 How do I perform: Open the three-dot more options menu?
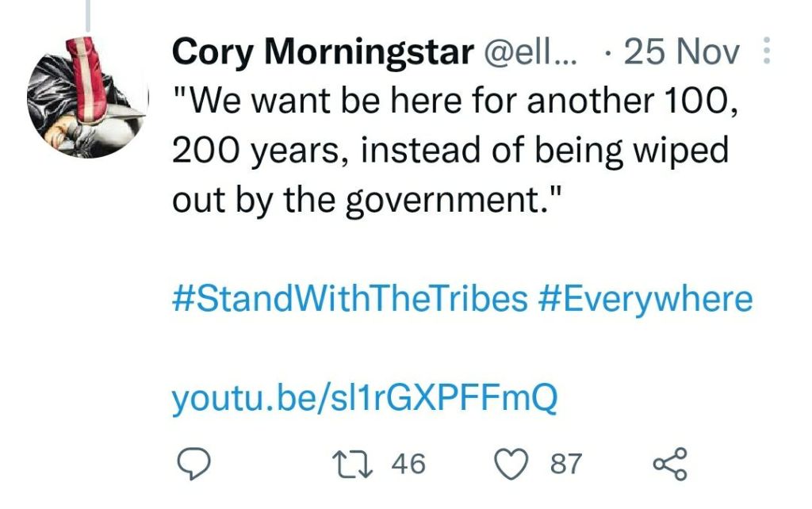[x=766, y=54]
